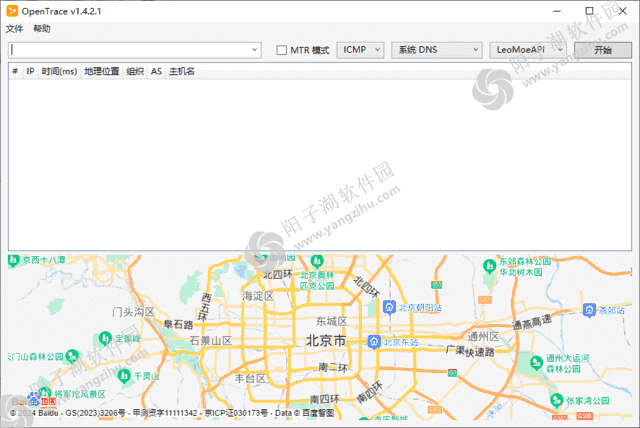Viewport: 640px width, 428px height.
Task: Click the 门头沟区 label on the map
Action: [133, 312]
